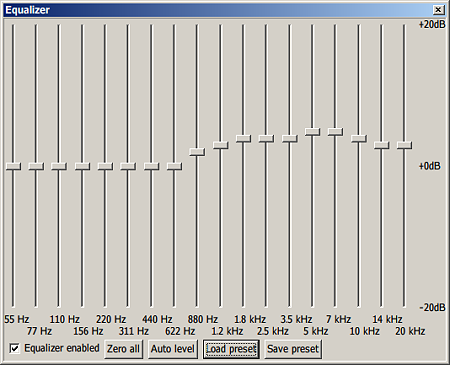Close the Equalizer window
450x365 pixels.
438,10
